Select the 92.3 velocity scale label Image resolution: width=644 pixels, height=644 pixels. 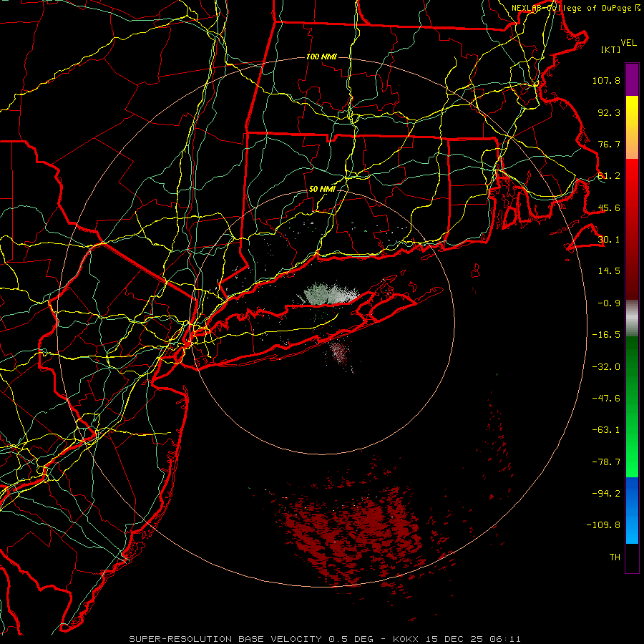[x=609, y=112]
